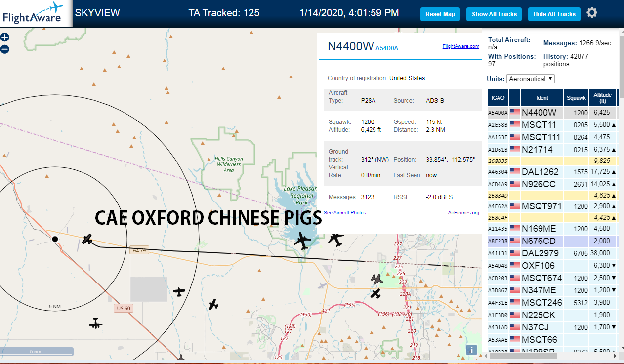Click the US flag in the N21714 row
The width and height of the screenshot is (624, 364).
(515, 150)
